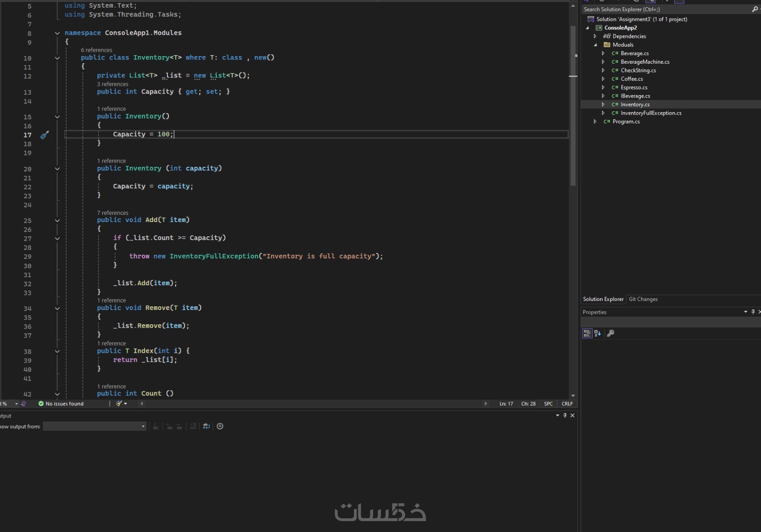Click the Moduals folder icon
The image size is (761, 532).
[x=607, y=45]
